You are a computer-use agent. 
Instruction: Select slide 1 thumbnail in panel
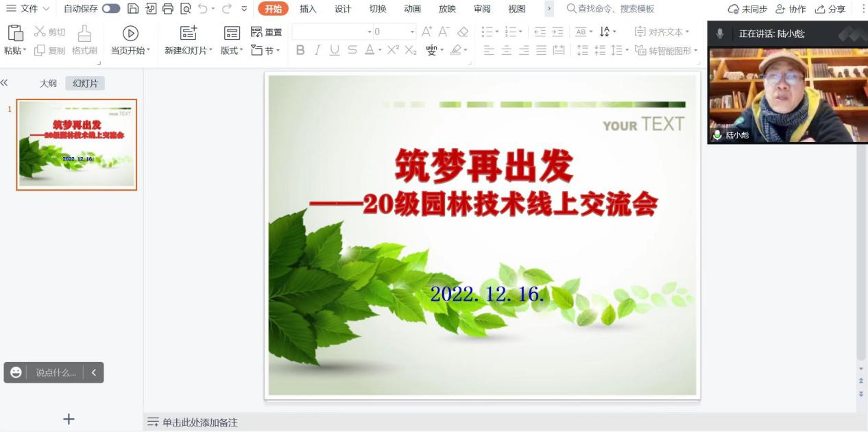click(77, 145)
